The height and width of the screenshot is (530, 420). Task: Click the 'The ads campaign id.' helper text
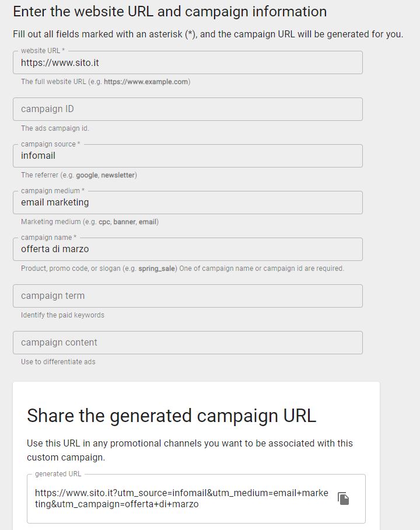[x=55, y=128]
